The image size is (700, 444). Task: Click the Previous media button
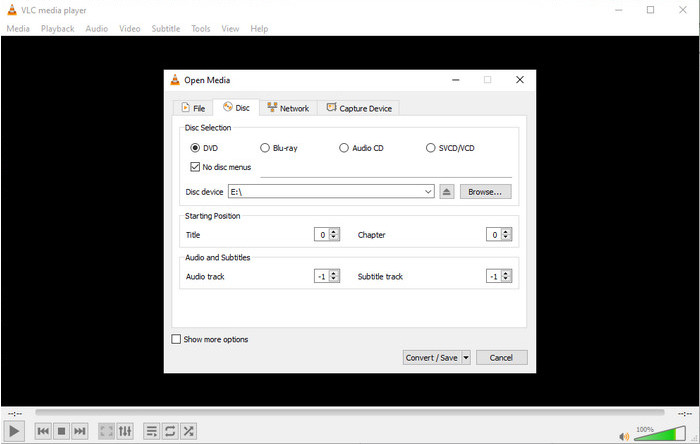43,431
